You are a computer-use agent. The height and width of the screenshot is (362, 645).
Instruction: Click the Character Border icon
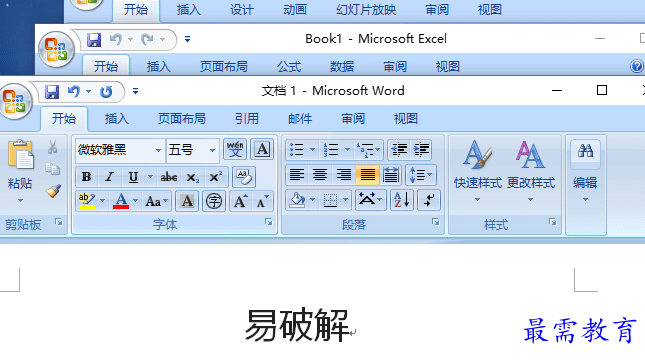[262, 149]
